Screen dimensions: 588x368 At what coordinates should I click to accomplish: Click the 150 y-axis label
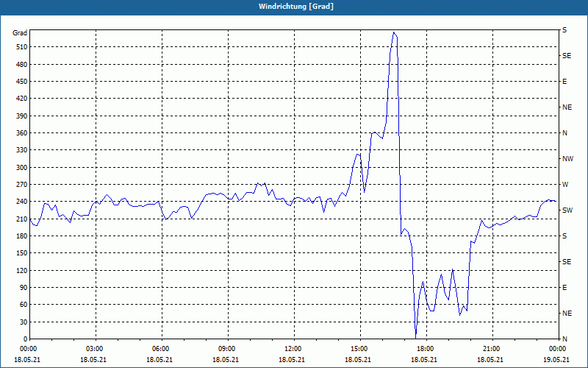click(21, 253)
